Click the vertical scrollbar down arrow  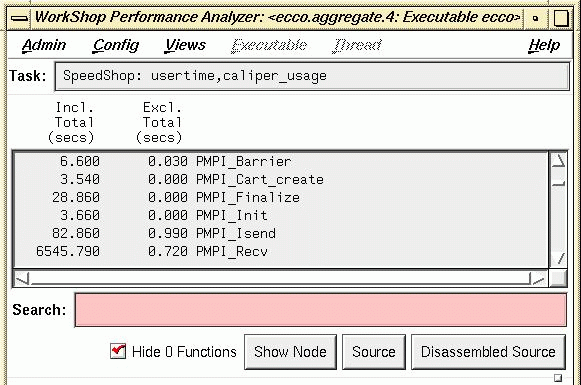coord(558,258)
